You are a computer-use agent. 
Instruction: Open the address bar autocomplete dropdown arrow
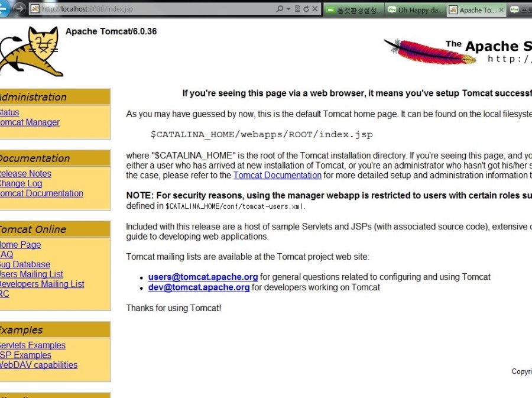pyautogui.click(x=288, y=9)
